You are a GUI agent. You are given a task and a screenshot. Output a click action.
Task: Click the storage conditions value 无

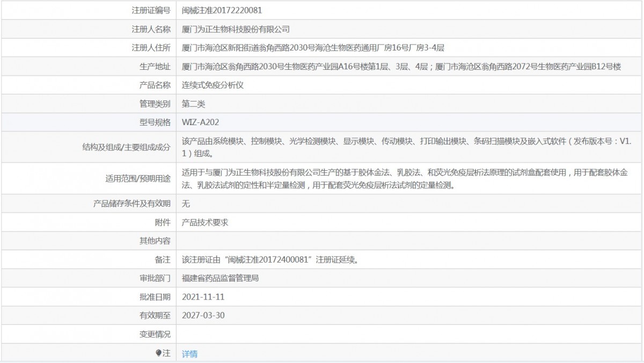coord(186,204)
